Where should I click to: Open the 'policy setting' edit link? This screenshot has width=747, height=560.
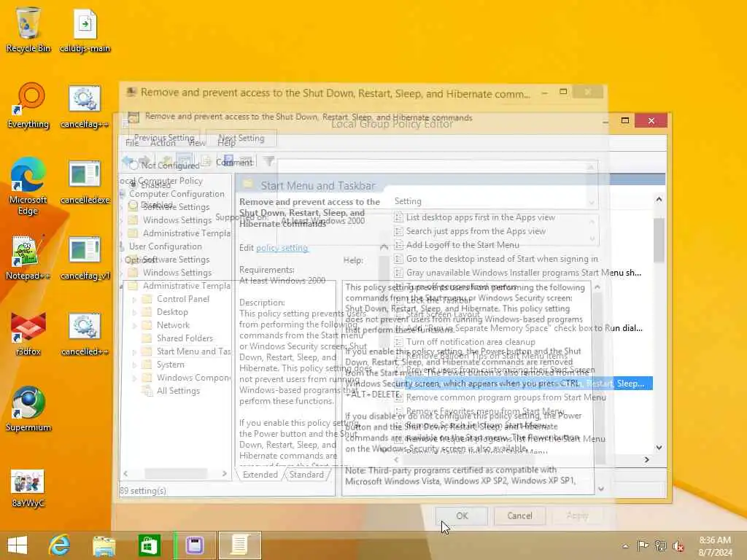coord(282,248)
